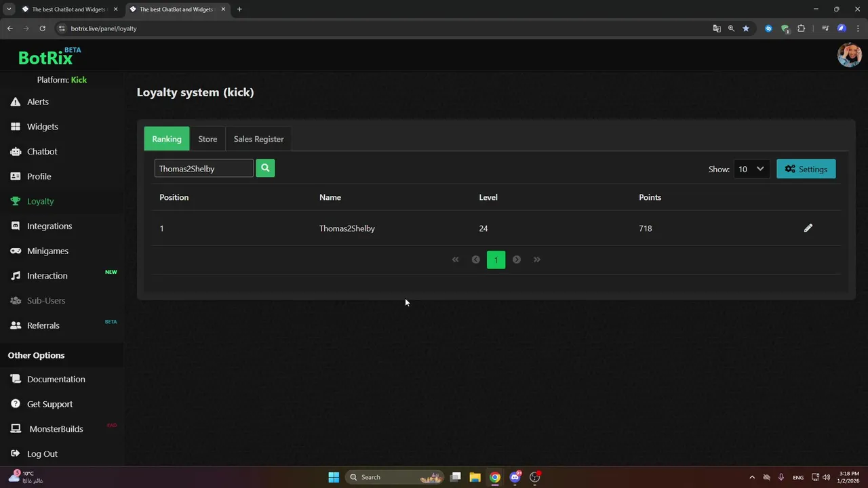Viewport: 868px width, 488px height.
Task: Reload the browser page
Action: 42,28
